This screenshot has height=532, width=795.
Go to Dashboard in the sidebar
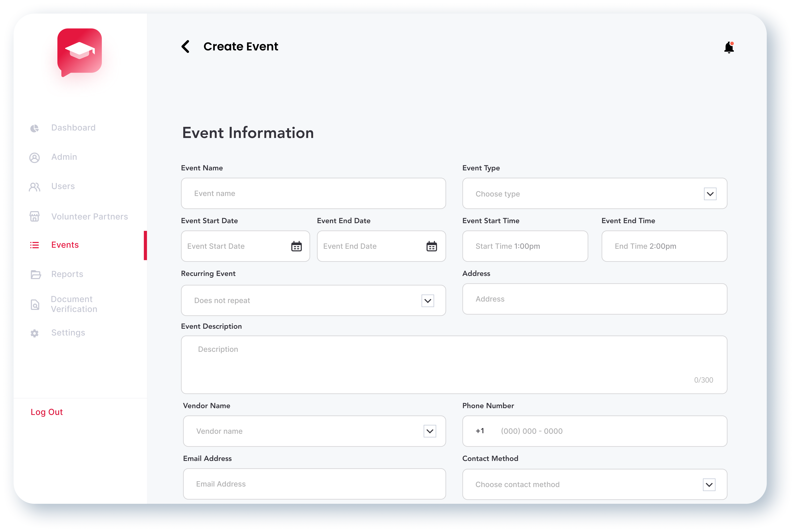tap(73, 128)
